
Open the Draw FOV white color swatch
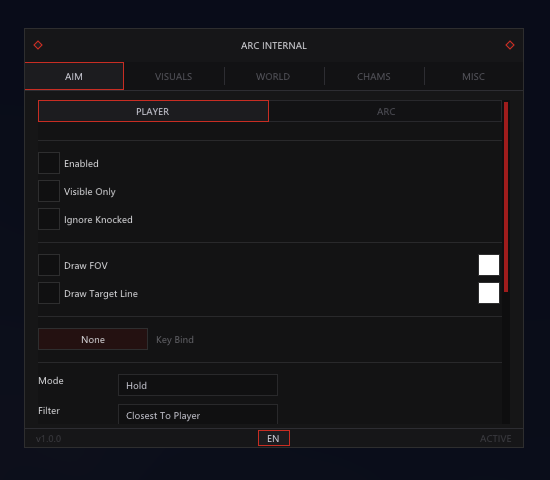489,265
